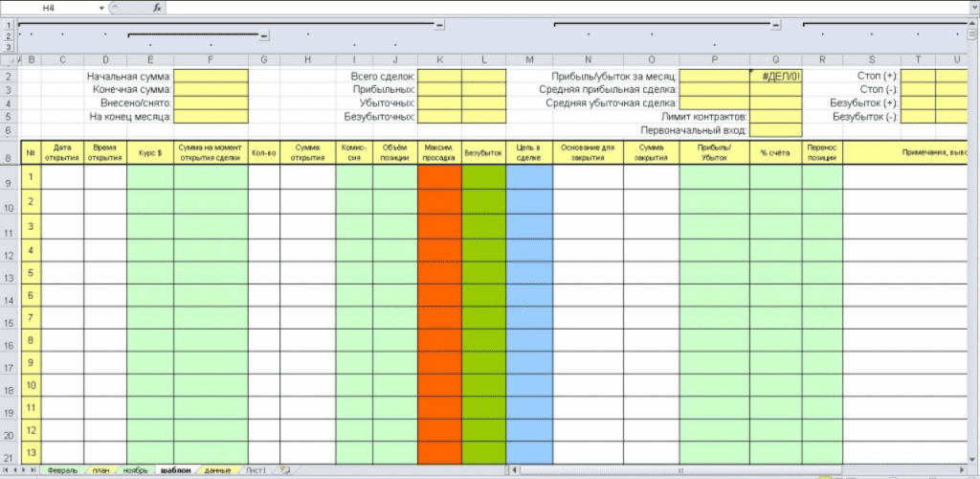Collapse the nested column group ending near column G
Viewport: 980px width, 479px height.
point(263,35)
